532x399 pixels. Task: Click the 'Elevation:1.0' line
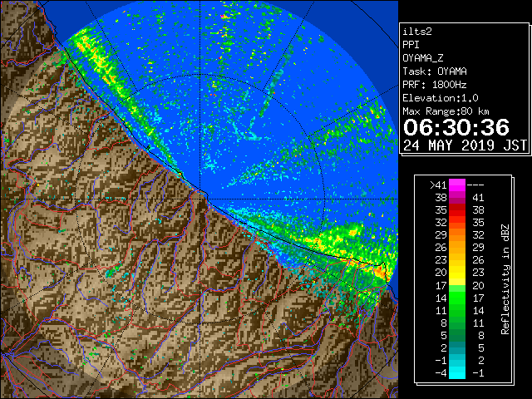441,98
